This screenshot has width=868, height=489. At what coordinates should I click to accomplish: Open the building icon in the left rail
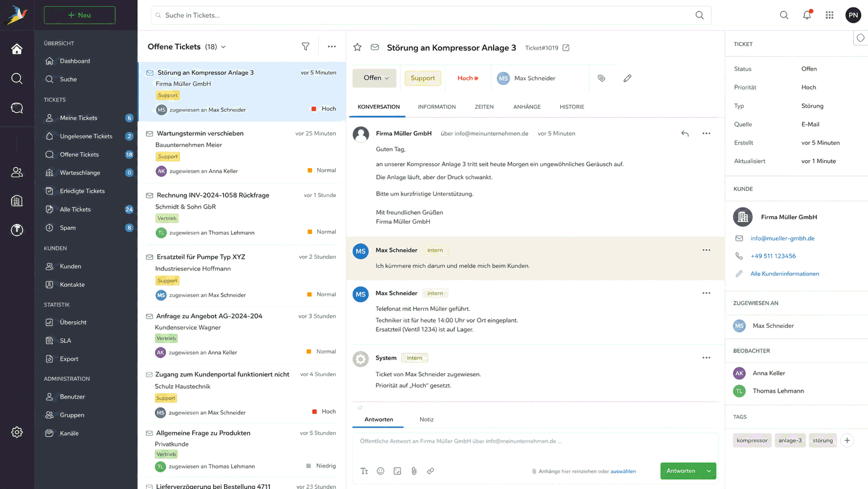pos(17,201)
